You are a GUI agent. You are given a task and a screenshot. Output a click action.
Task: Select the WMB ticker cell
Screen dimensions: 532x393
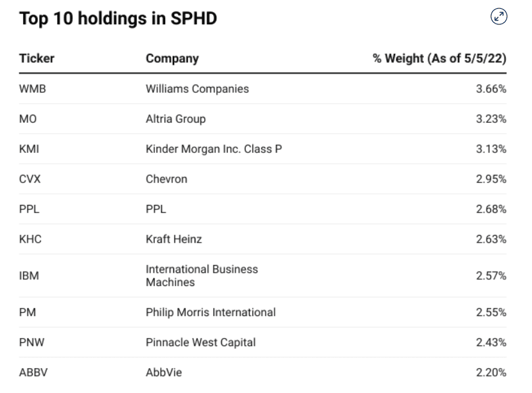tap(33, 89)
